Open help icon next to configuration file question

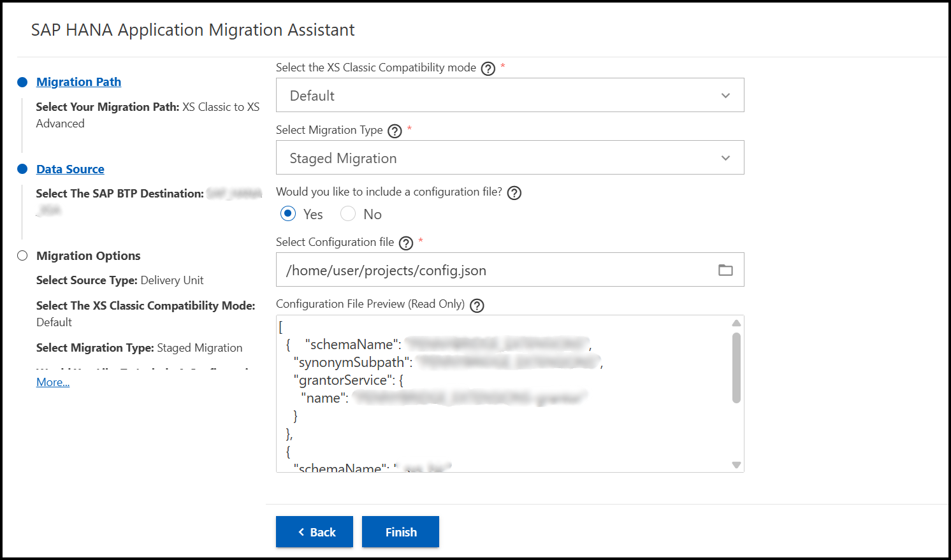point(514,193)
